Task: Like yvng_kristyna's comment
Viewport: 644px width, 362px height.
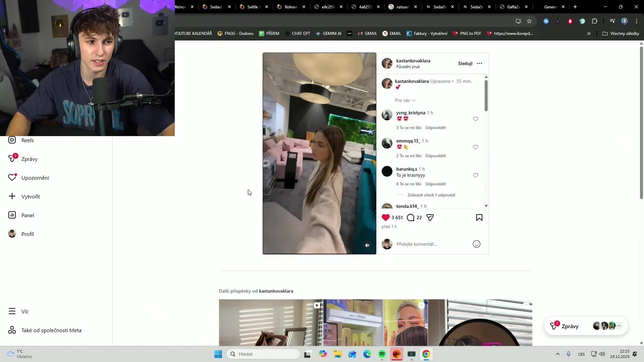Action: [x=475, y=119]
